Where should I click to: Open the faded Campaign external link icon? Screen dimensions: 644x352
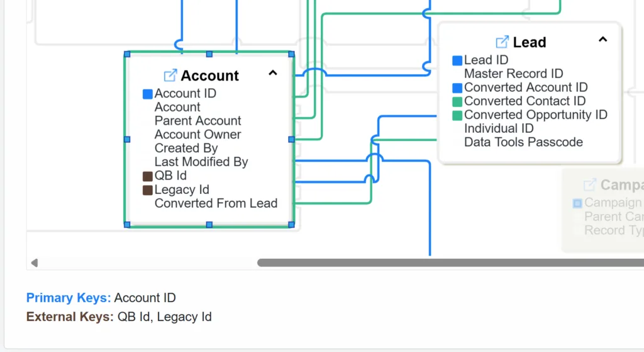590,185
